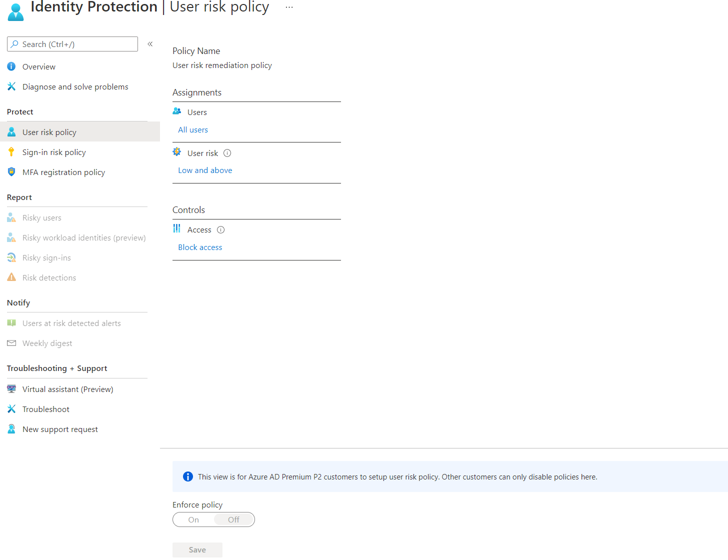The width and height of the screenshot is (728, 560).
Task: Open the info tooltip beside Access
Action: click(x=220, y=229)
